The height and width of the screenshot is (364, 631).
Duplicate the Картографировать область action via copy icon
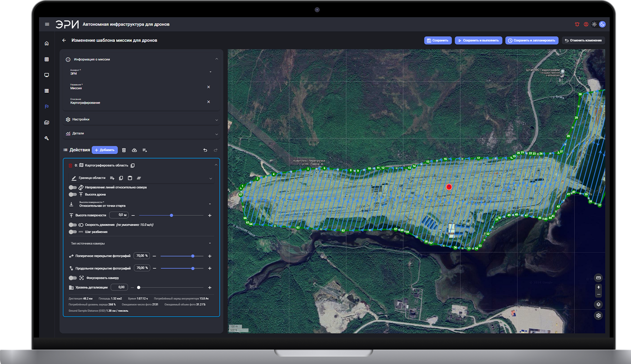(133, 166)
